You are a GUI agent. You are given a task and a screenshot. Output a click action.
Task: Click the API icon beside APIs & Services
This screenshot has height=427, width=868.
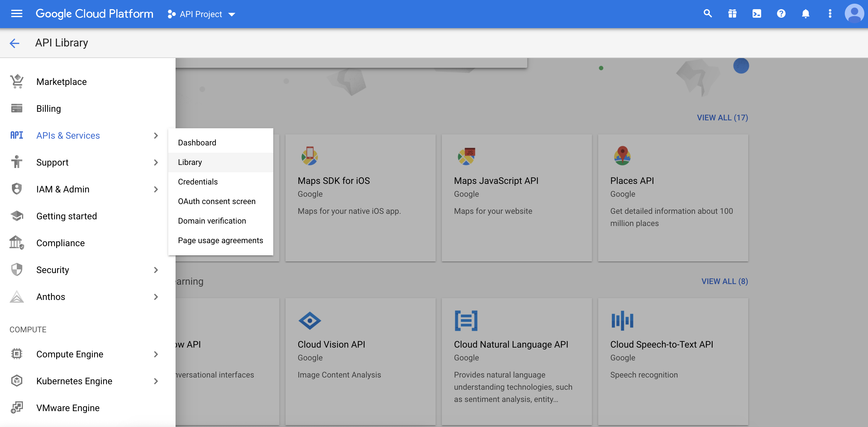[x=17, y=136]
